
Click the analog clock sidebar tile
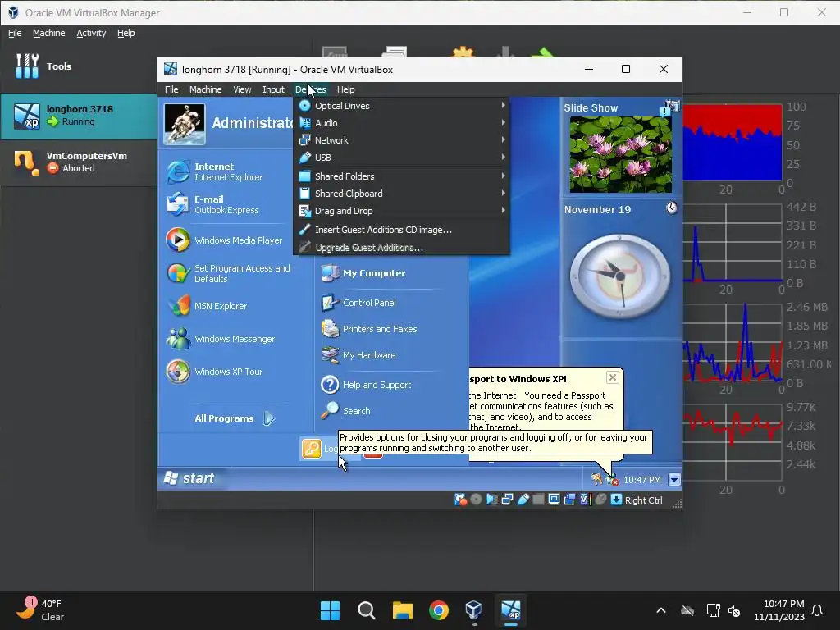click(620, 276)
